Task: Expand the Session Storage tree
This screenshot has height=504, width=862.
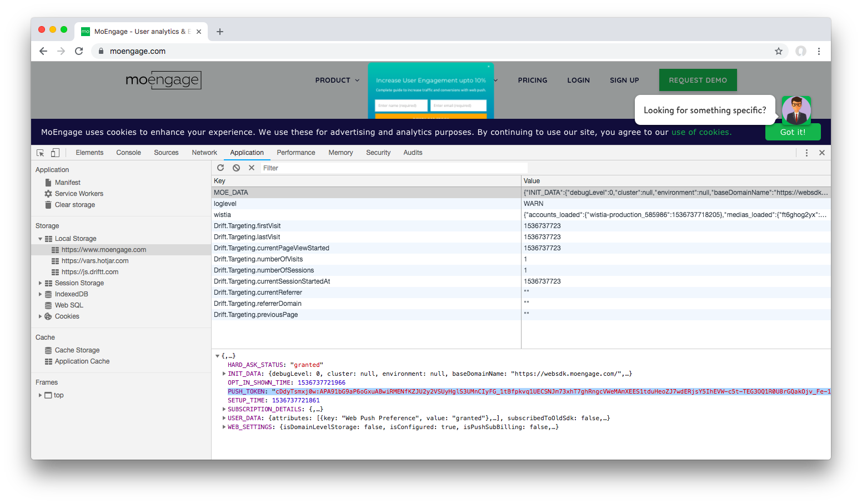Action: (40, 283)
